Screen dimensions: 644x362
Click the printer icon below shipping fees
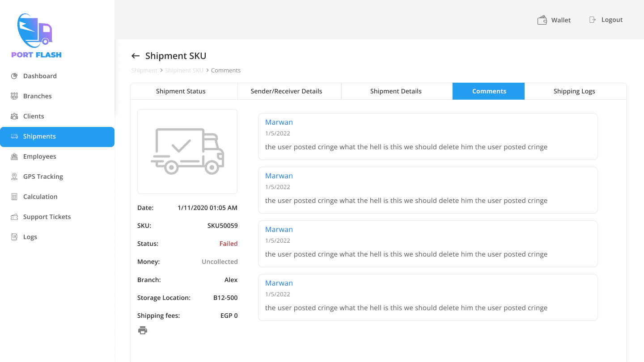[143, 330]
